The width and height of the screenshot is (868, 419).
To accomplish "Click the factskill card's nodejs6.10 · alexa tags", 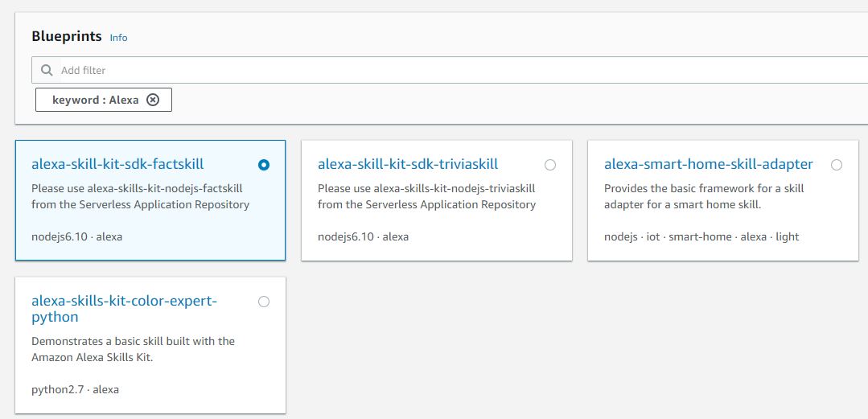I will pos(77,237).
